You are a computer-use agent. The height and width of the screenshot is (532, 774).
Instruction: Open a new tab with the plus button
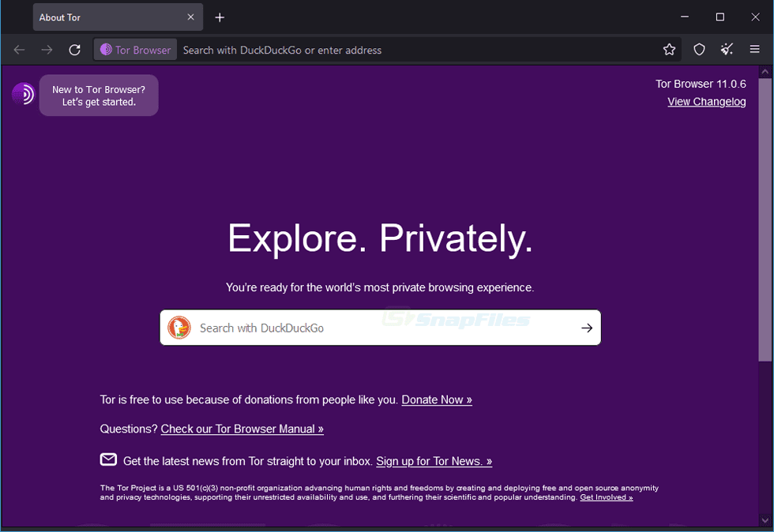tap(220, 17)
